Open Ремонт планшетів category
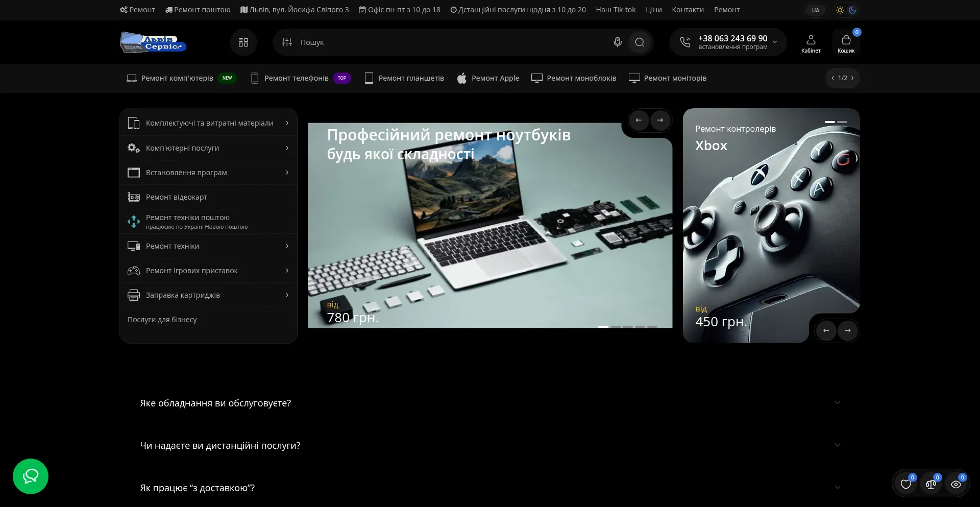Screen dimensions: 980x507 tap(404, 78)
